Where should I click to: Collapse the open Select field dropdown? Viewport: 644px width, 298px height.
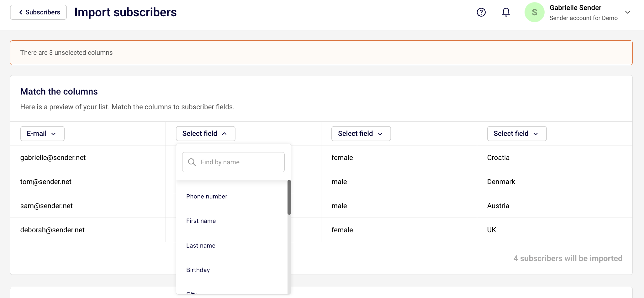coord(205,134)
